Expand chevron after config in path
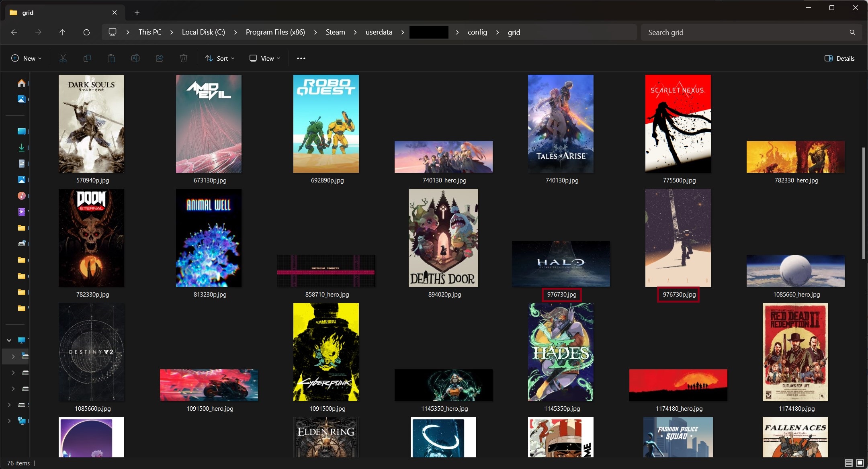868x469 pixels. (x=497, y=32)
